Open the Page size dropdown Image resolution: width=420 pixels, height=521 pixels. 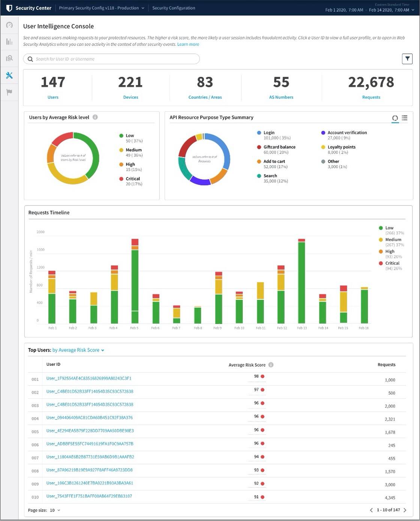[x=54, y=510]
